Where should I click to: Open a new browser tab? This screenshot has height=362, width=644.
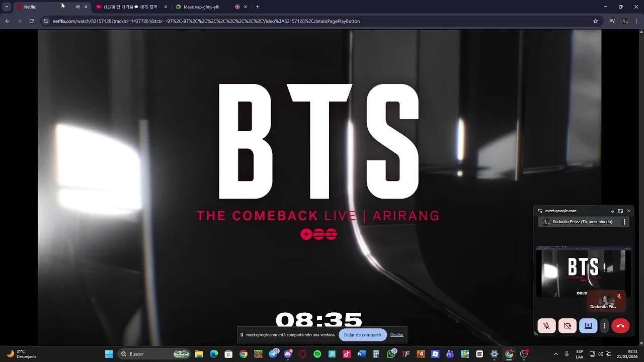click(258, 7)
